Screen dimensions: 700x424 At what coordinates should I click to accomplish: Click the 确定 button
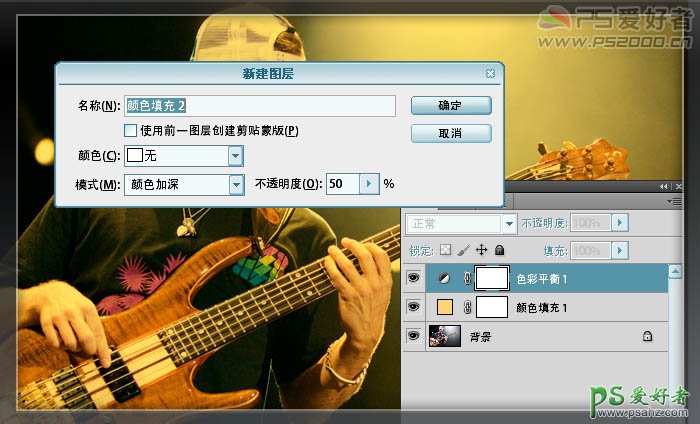(450, 105)
